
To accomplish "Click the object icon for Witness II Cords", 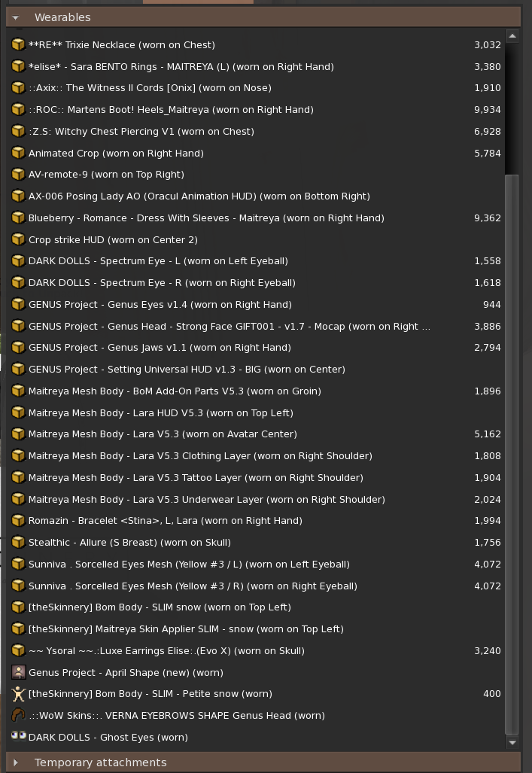I will coord(18,88).
